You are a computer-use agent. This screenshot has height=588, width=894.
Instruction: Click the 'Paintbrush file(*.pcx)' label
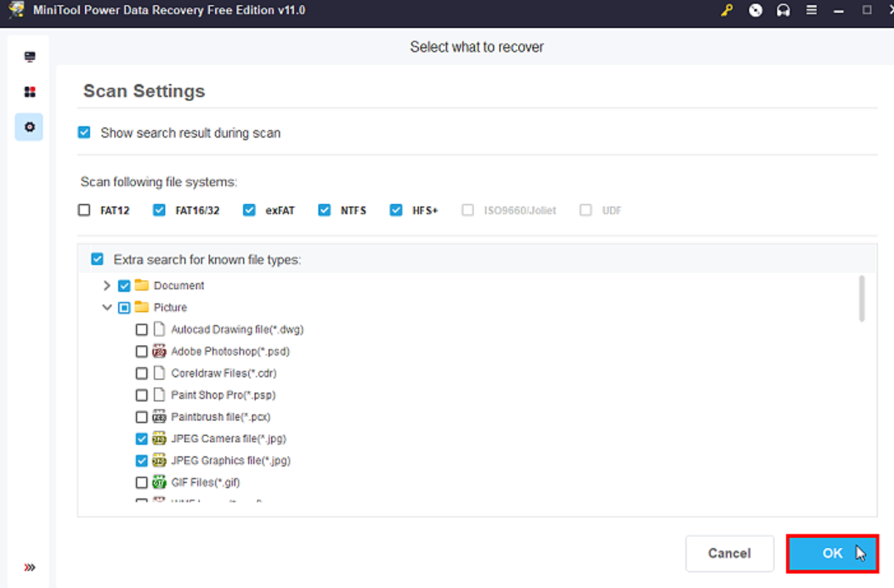221,417
